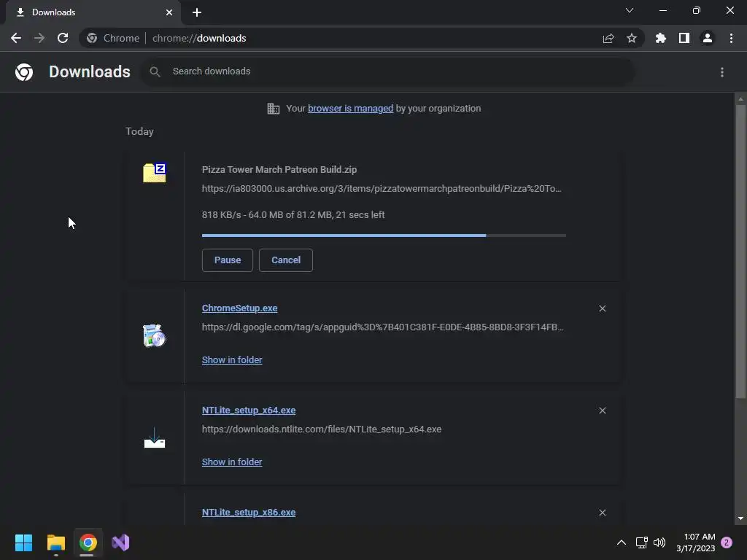
Task: Click the Search downloads field
Action: click(x=387, y=71)
